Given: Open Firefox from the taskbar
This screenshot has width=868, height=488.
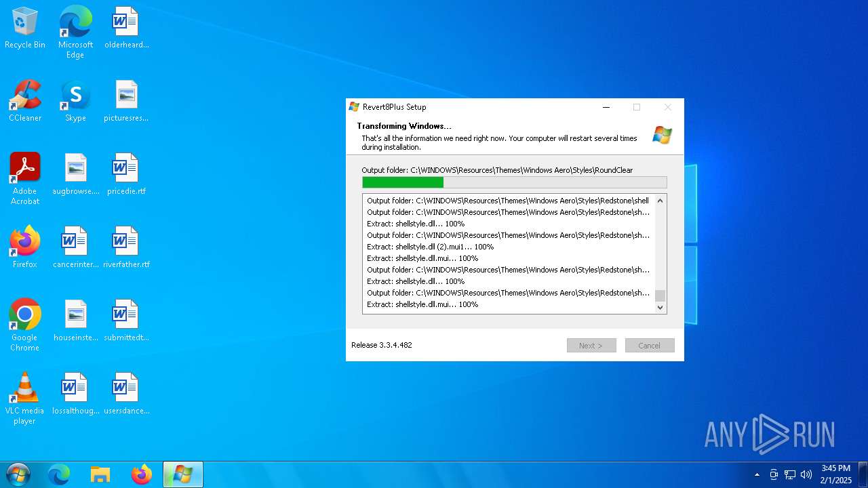Looking at the screenshot, I should click(x=142, y=474).
